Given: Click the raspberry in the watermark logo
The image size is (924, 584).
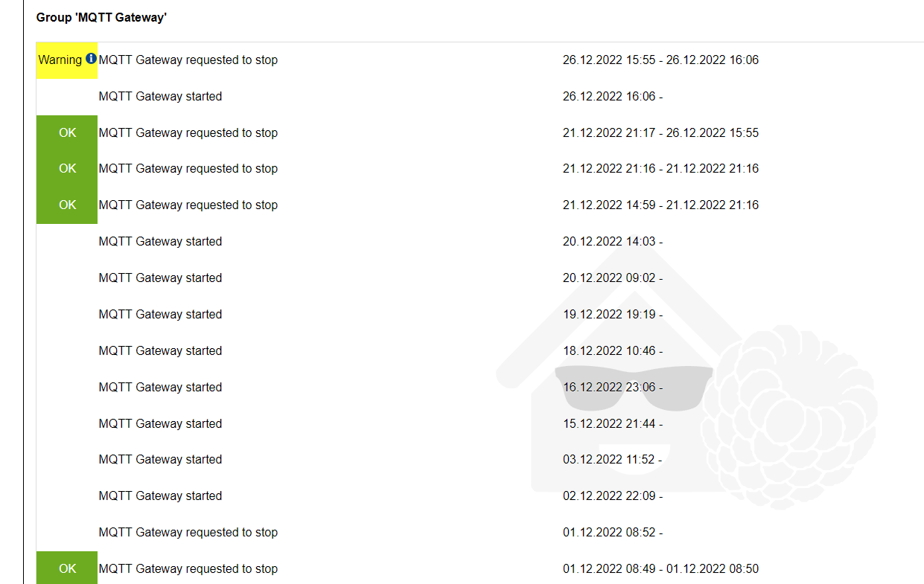Looking at the screenshot, I should coord(789,417).
